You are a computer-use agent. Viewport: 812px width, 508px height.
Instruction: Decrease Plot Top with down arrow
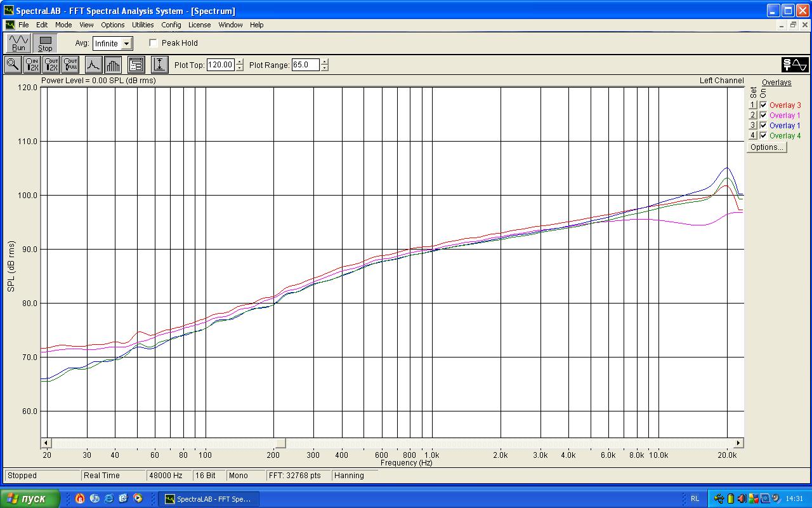coord(239,68)
